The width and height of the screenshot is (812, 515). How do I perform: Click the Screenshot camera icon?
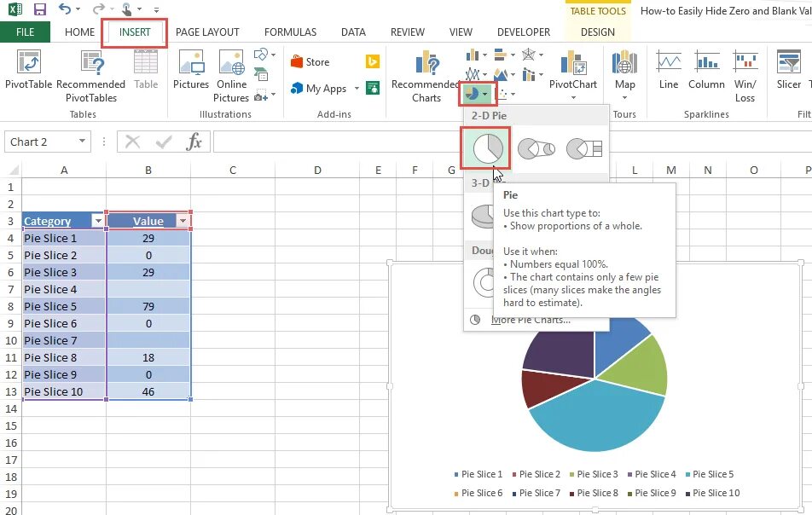pos(261,96)
